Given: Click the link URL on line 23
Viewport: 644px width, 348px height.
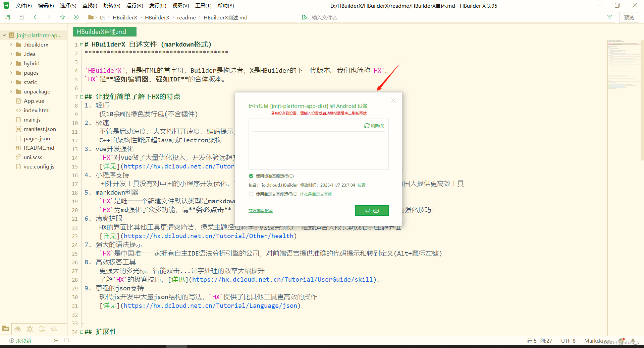Looking at the screenshot, I should click(x=209, y=236).
